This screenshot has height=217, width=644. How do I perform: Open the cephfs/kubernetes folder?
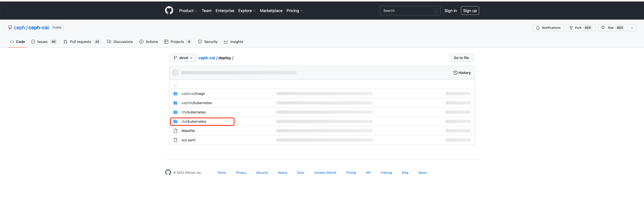tap(197, 103)
